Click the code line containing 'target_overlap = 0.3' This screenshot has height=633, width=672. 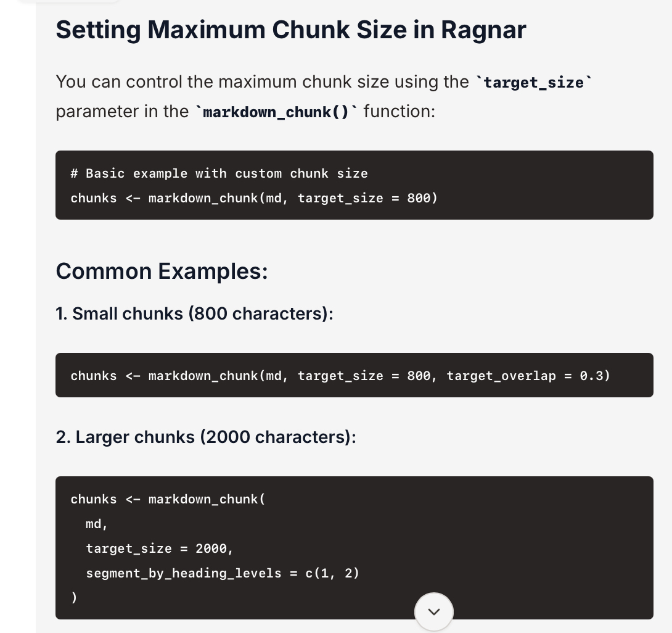pos(340,376)
